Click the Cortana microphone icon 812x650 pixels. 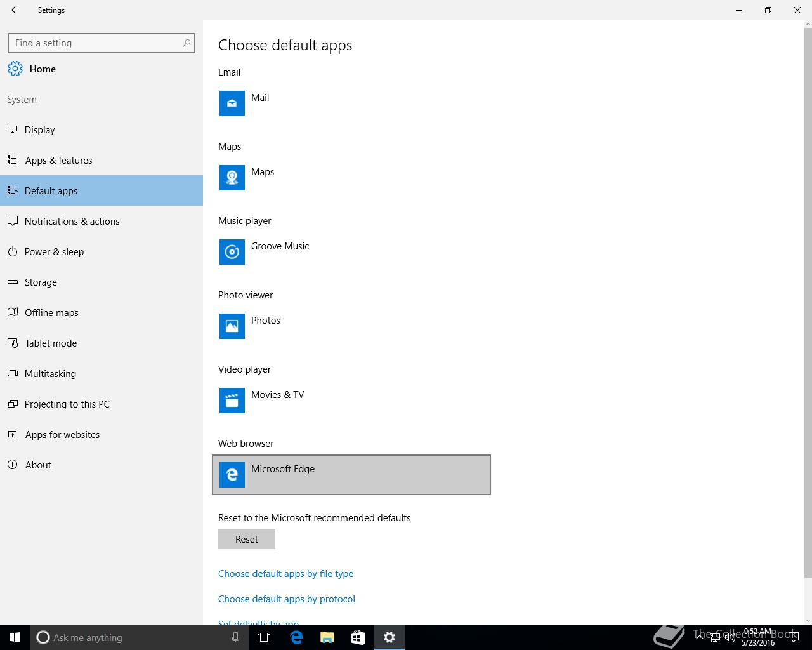point(235,637)
